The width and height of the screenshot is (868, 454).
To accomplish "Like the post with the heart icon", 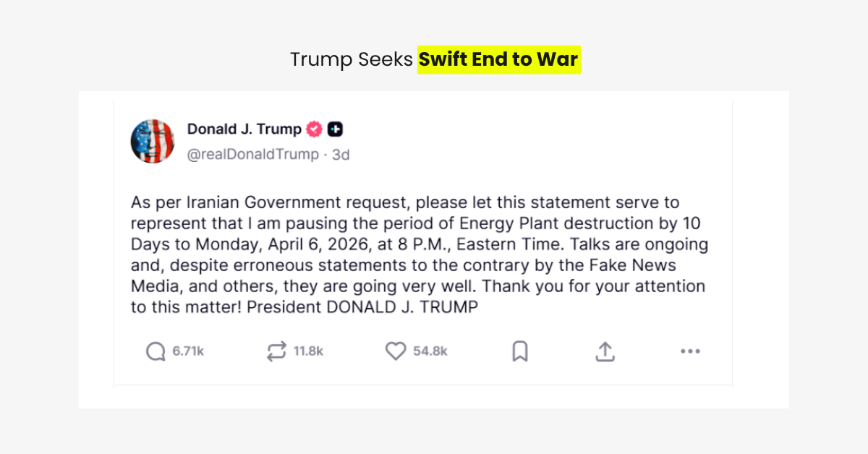I will (x=395, y=351).
